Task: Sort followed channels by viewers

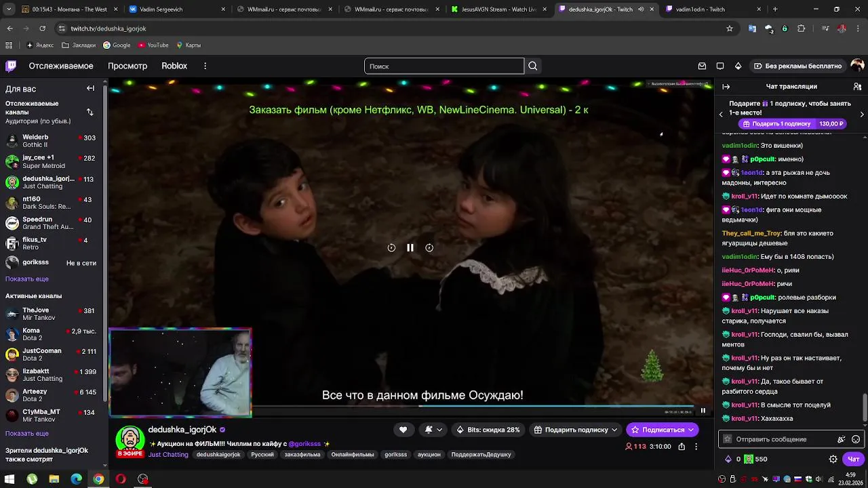Action: click(90, 112)
